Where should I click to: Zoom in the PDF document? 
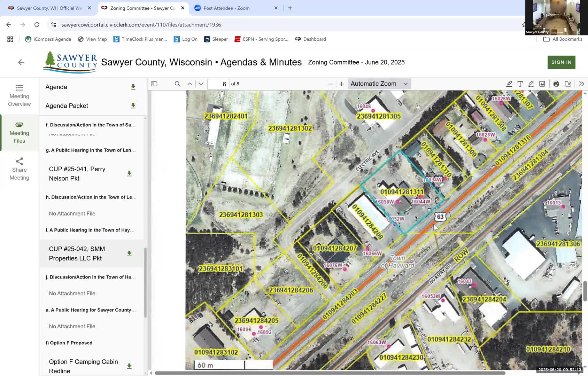point(342,84)
